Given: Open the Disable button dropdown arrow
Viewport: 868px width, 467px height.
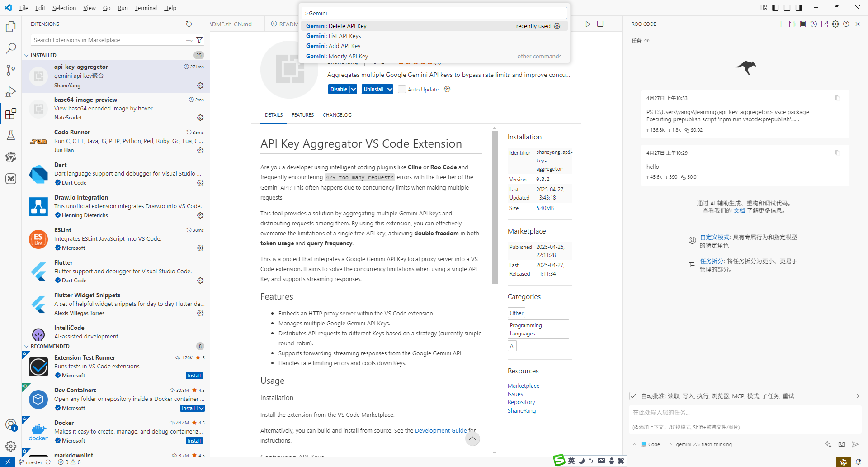Looking at the screenshot, I should (x=354, y=89).
